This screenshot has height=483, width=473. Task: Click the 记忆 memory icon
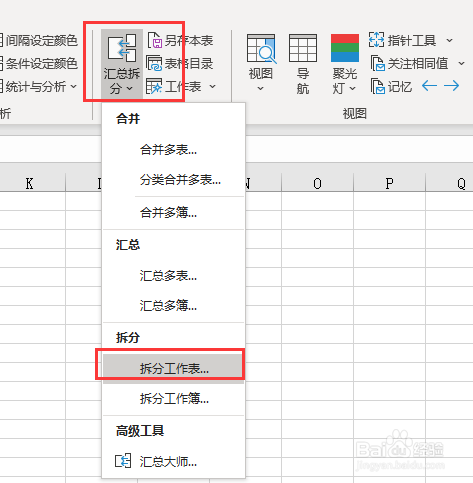click(378, 86)
